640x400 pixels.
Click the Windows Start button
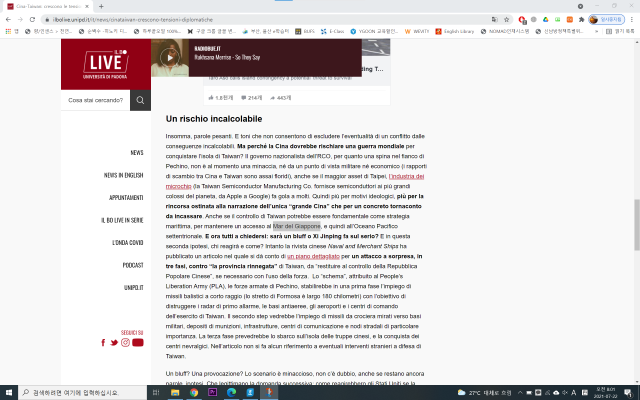[9, 392]
